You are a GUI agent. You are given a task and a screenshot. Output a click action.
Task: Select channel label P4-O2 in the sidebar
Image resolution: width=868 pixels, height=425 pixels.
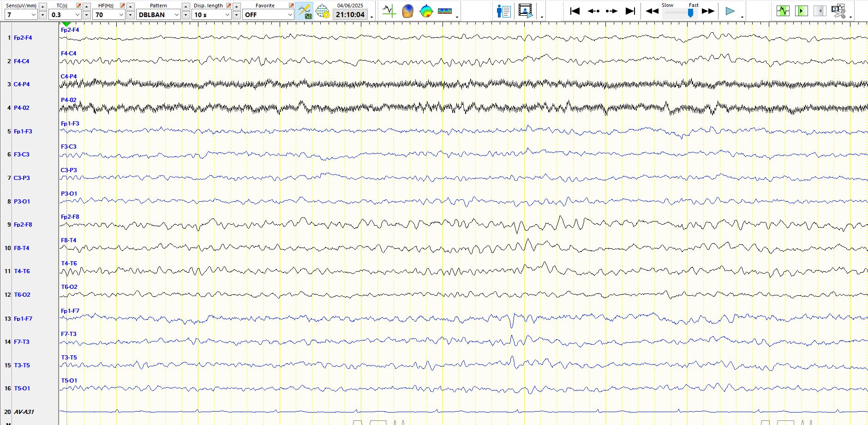22,108
